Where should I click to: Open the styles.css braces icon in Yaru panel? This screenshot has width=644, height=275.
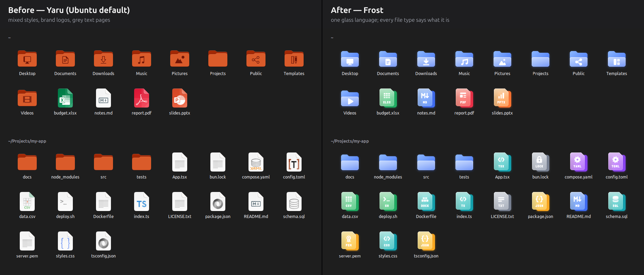pos(65,241)
